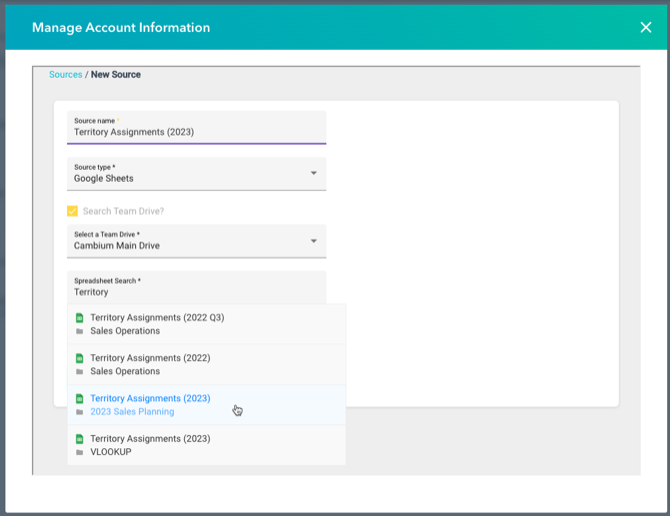This screenshot has height=516, width=670.
Task: Click the New Source breadcrumb text
Action: (x=116, y=74)
